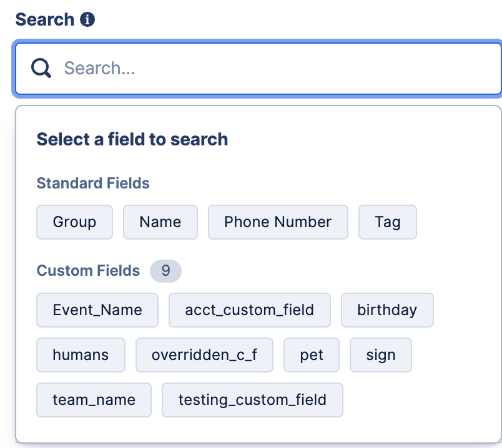The image size is (502, 448).
Task: Choose the Name field chip
Action: [160, 222]
